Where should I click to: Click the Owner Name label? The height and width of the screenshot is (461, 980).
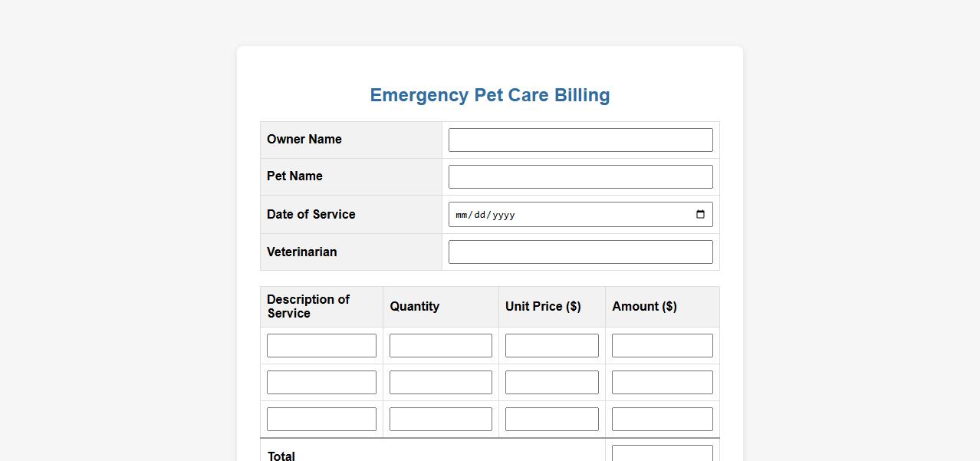click(x=304, y=140)
